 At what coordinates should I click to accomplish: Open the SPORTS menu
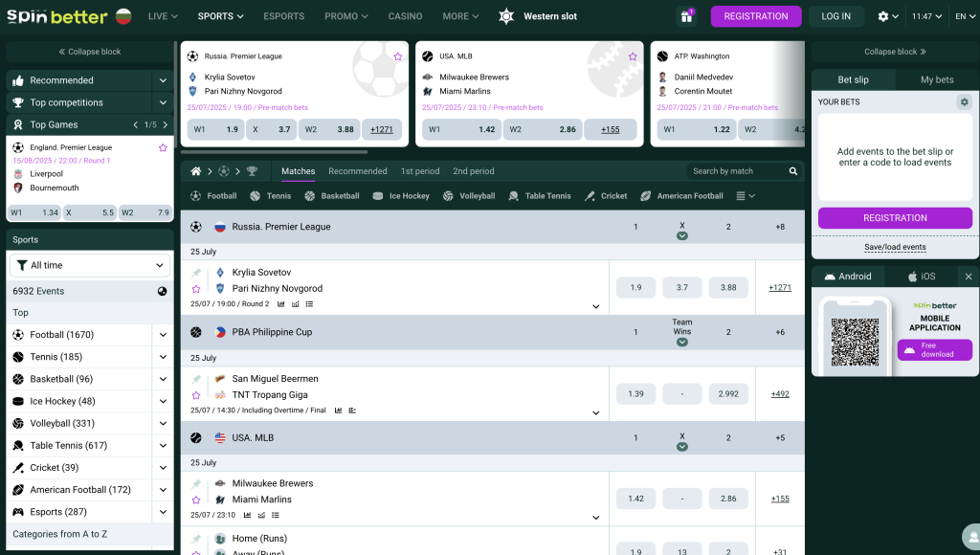(x=221, y=16)
